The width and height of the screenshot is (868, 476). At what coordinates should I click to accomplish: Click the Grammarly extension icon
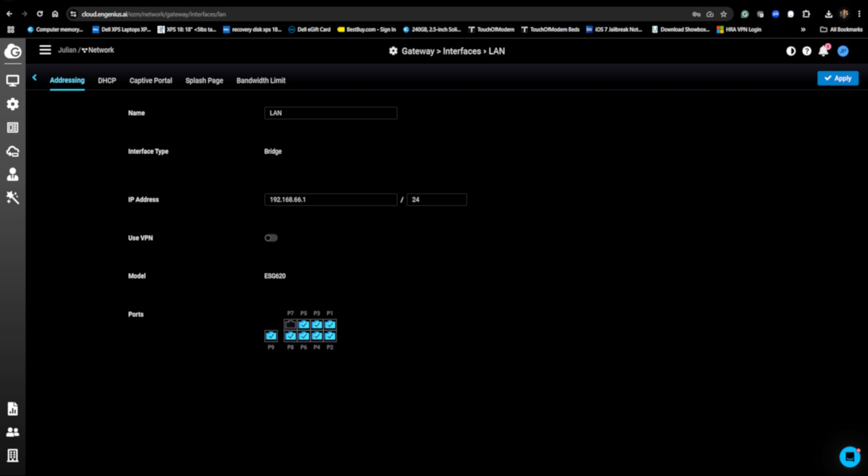click(745, 14)
